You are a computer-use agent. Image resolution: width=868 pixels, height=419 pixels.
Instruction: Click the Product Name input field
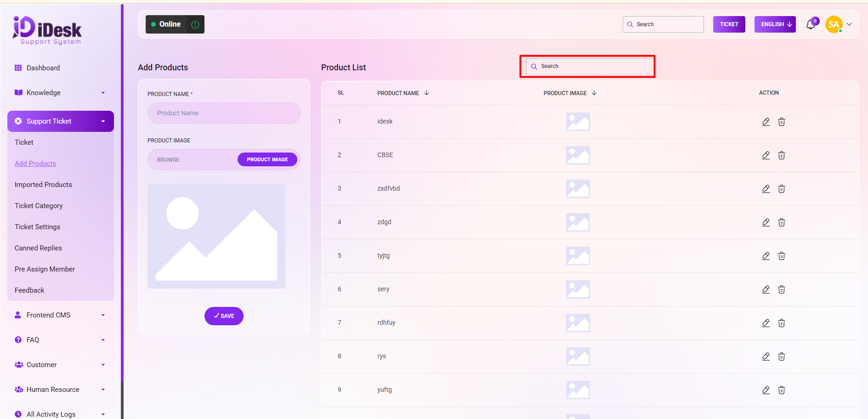pyautogui.click(x=224, y=113)
